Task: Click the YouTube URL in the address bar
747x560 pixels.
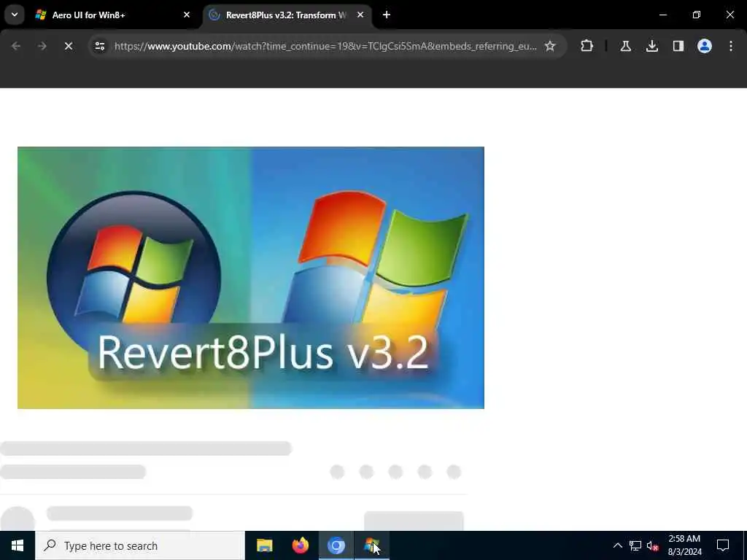Action: 326,46
